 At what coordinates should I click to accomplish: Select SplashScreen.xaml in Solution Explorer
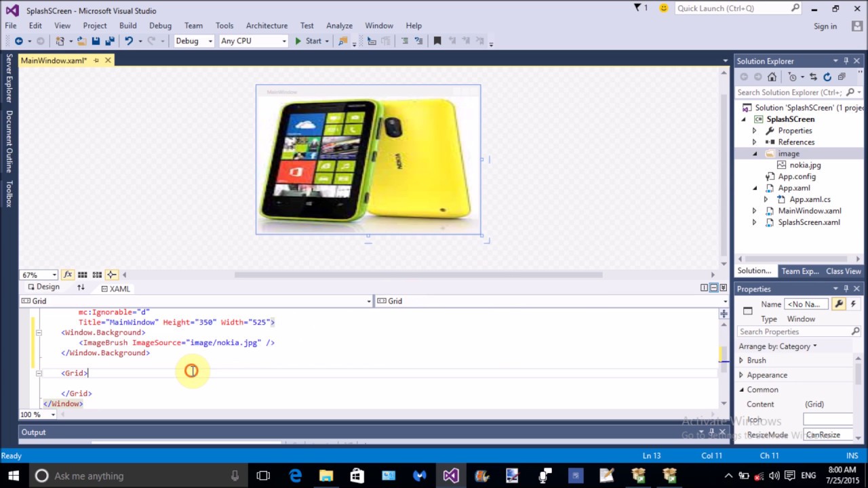point(809,222)
